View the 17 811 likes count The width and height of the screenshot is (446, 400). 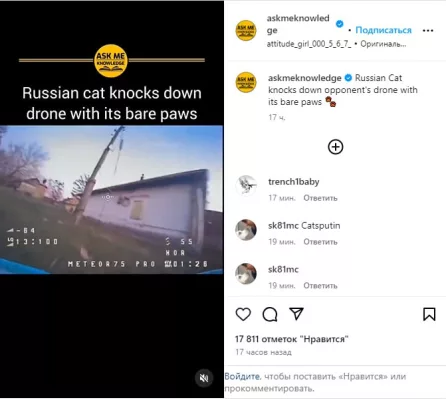[292, 339]
